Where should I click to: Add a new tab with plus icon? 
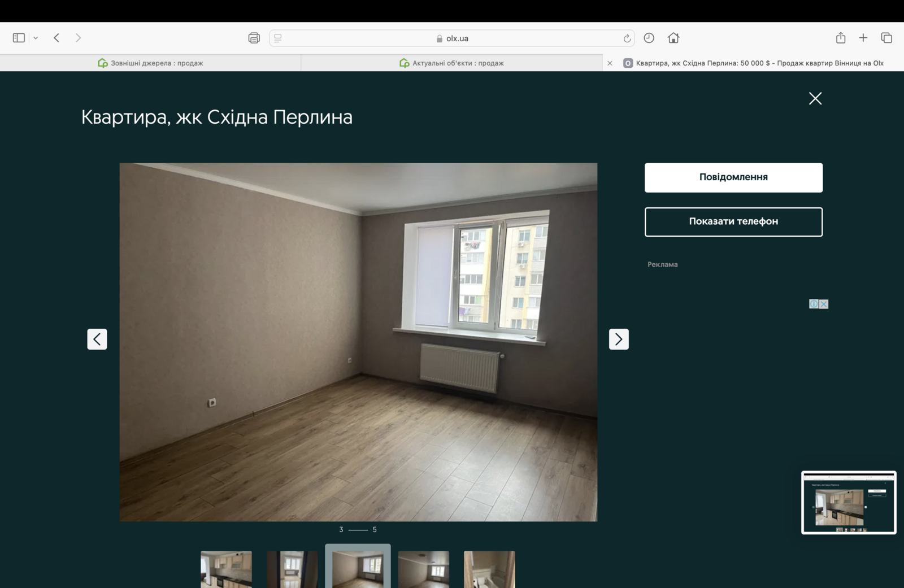pyautogui.click(x=863, y=38)
